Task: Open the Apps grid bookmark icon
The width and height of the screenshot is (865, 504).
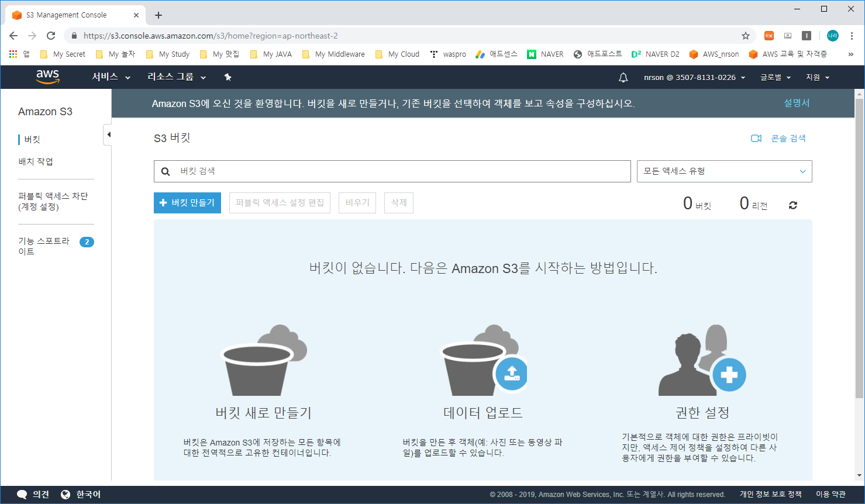Action: pyautogui.click(x=13, y=54)
